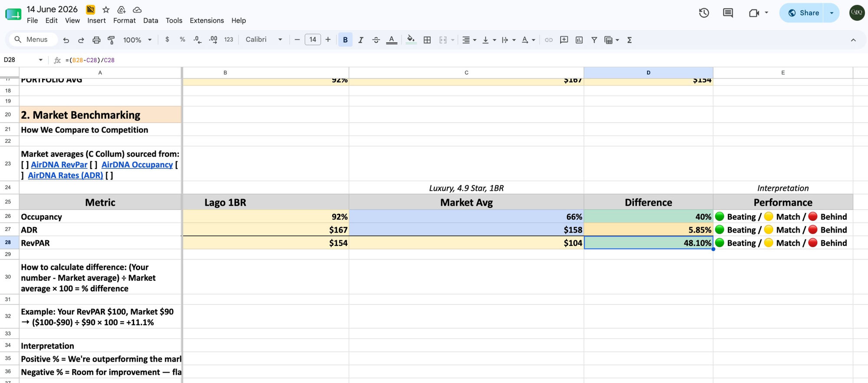Click the cloud document status icon
This screenshot has width=868, height=383.
coord(137,9)
